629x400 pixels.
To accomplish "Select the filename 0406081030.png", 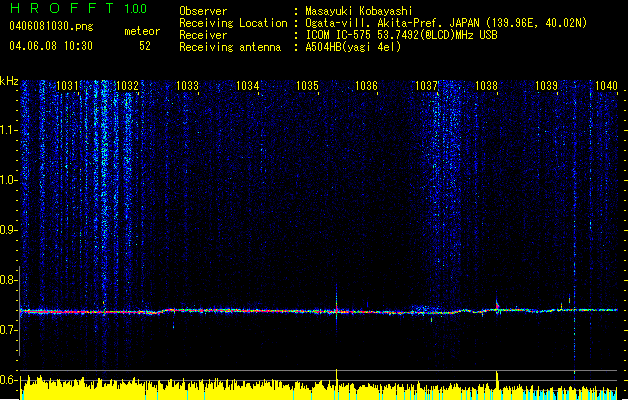I will pos(51,27).
